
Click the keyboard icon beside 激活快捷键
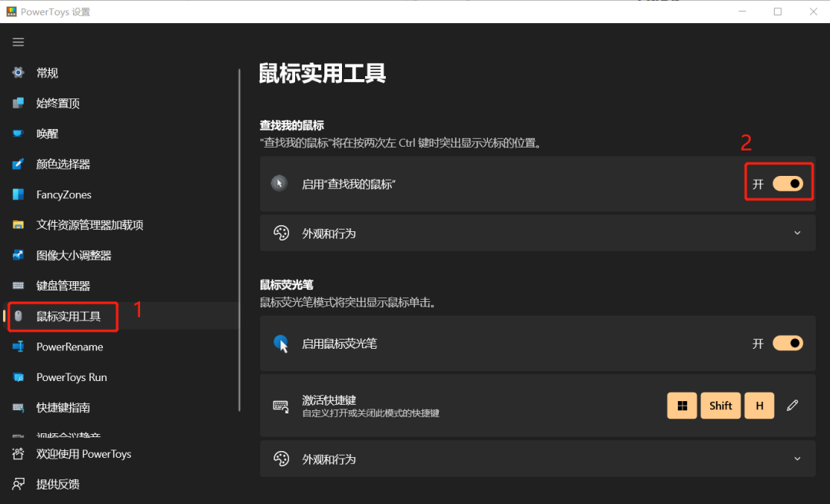point(281,406)
